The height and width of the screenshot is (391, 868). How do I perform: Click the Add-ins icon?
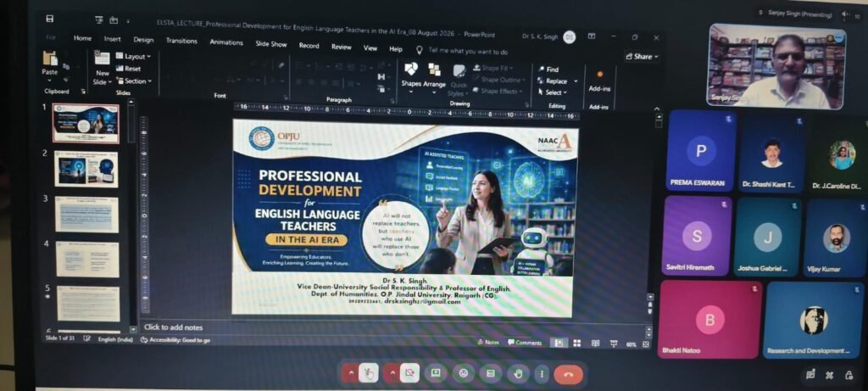coord(599,74)
